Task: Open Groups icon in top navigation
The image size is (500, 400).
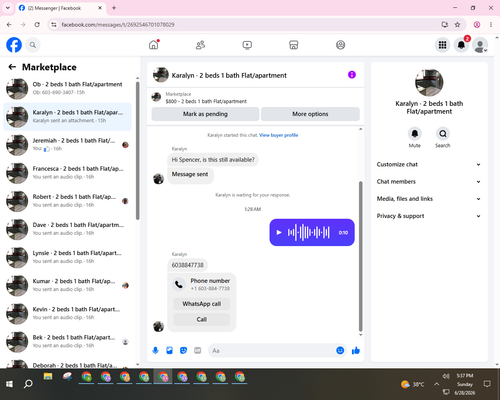Action: point(340,45)
